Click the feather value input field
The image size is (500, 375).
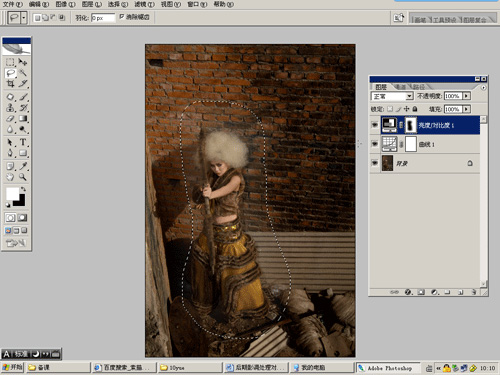(103, 18)
